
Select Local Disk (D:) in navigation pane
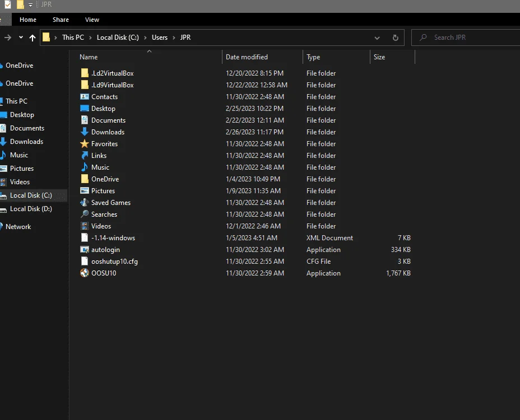tap(31, 209)
